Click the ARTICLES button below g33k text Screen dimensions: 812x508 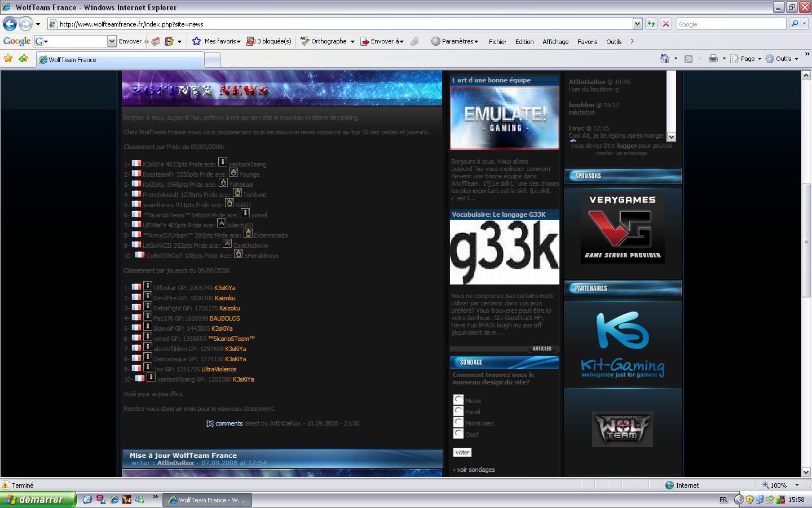(x=542, y=348)
